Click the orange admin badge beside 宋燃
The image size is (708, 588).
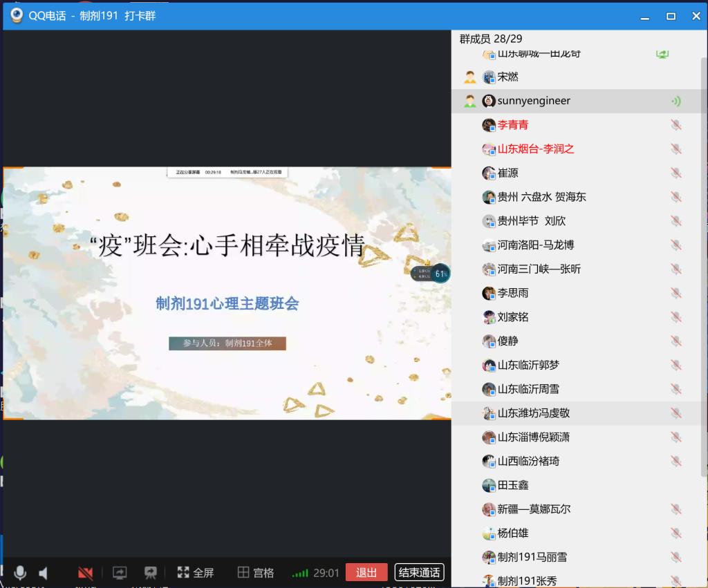pyautogui.click(x=470, y=77)
